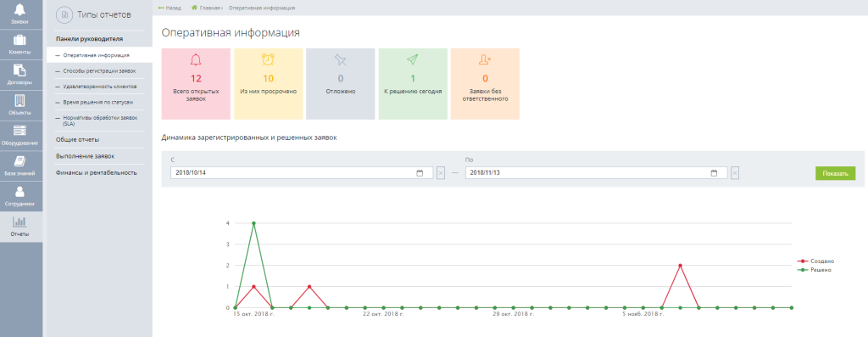The image size is (868, 337).
Task: Click the 5 нояб. 2018 г. axis label
Action: [644, 314]
